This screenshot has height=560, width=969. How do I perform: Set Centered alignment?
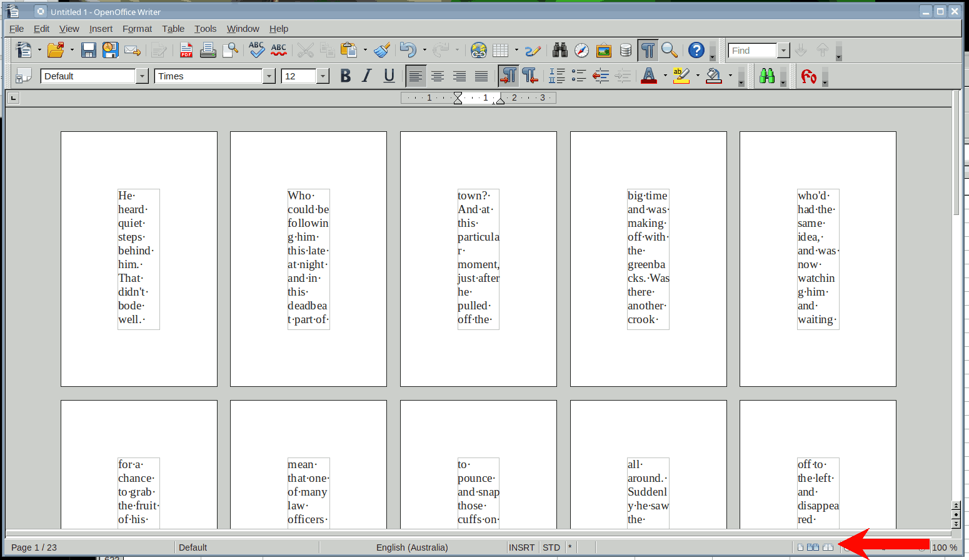[438, 76]
